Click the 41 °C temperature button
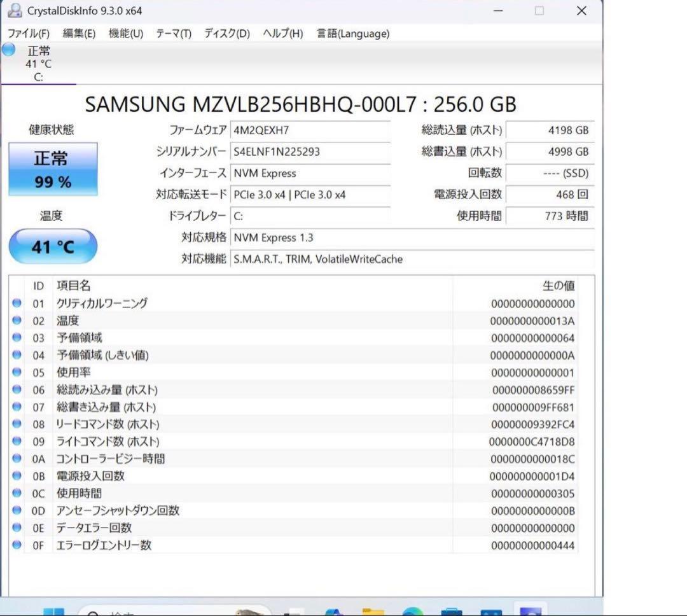The width and height of the screenshot is (687, 616). tap(53, 246)
